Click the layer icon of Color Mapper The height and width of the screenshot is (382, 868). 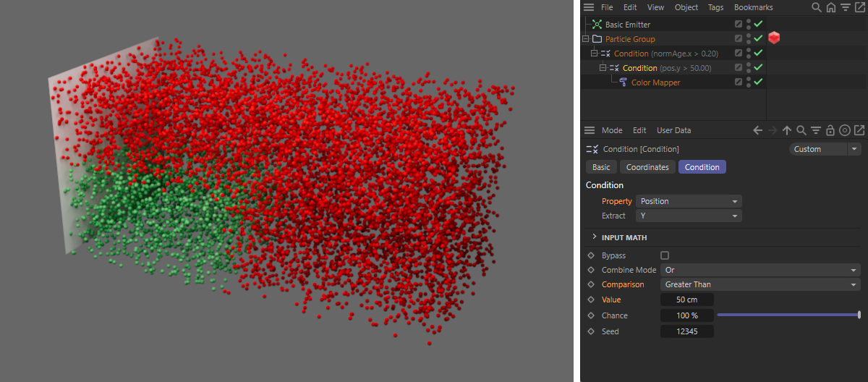pos(739,82)
